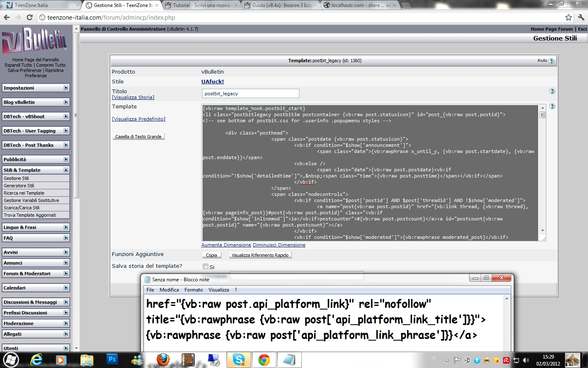Open Ricerca nei Template link
This screenshot has width=588, height=368.
pos(24,193)
